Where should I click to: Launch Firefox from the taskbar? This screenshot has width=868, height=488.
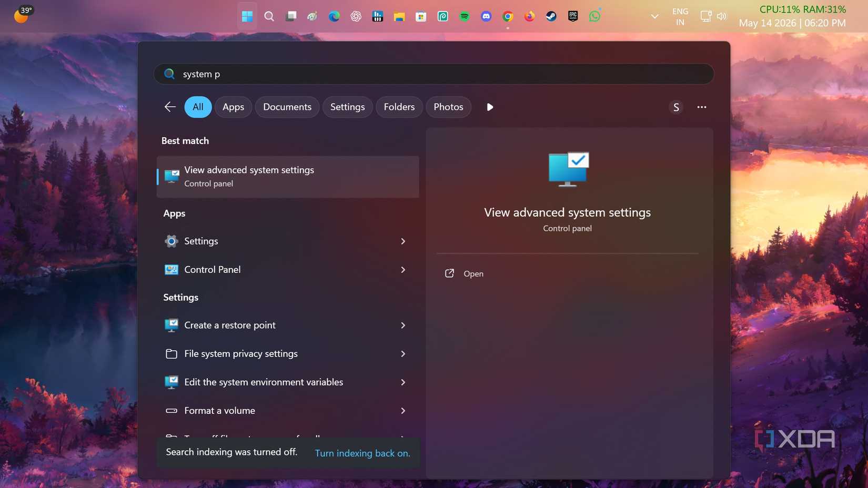click(x=529, y=16)
